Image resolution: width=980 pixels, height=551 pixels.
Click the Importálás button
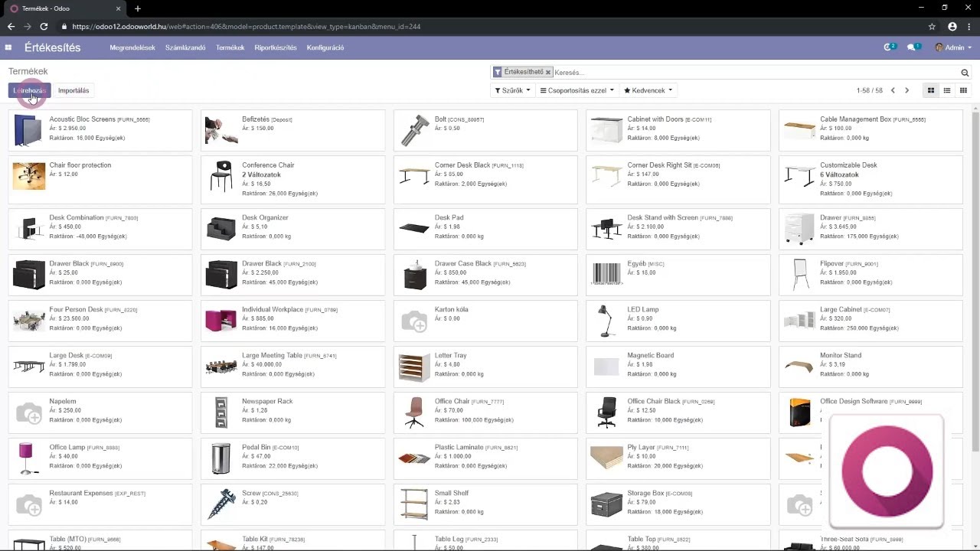click(73, 90)
